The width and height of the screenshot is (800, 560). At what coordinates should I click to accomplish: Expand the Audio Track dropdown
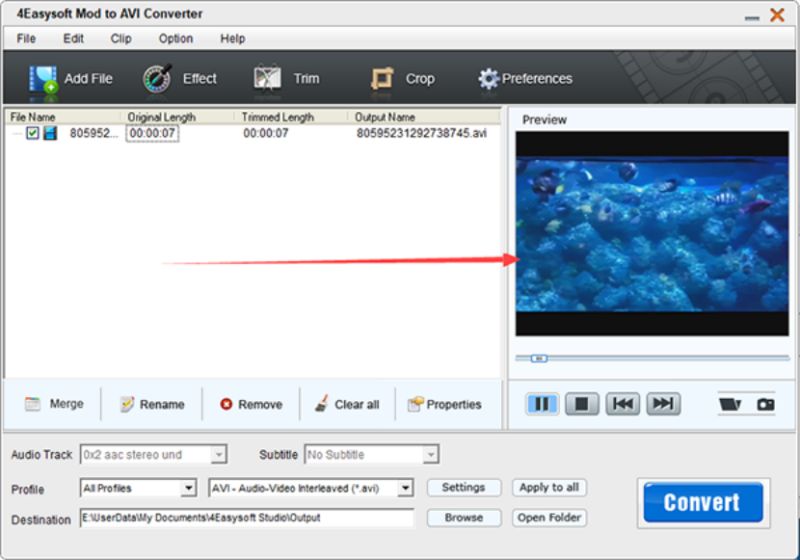pos(218,454)
